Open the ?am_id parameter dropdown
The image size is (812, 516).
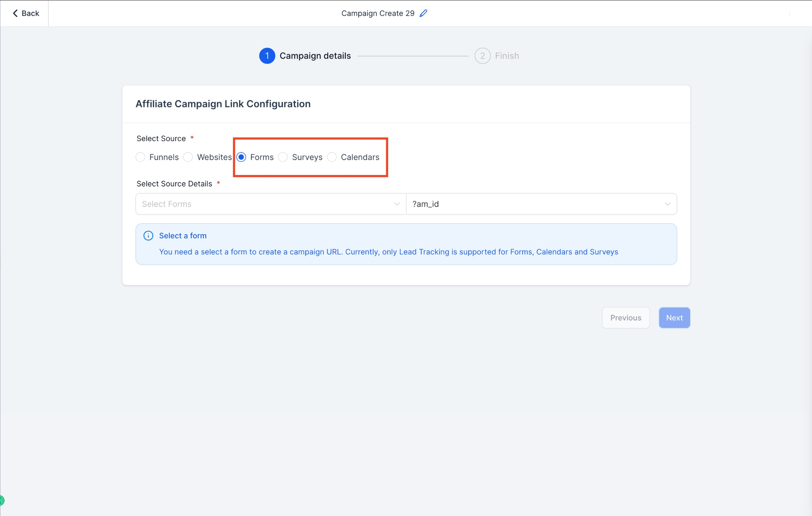point(542,204)
